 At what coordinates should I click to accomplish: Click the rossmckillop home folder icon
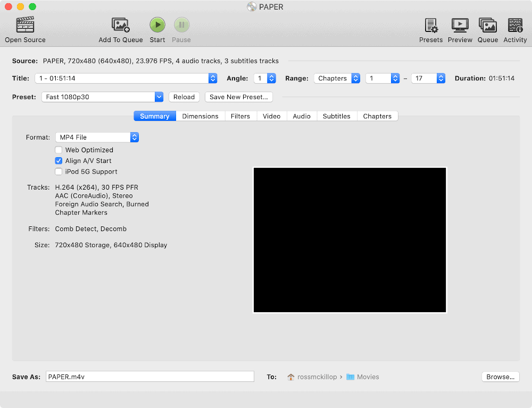pos(291,377)
